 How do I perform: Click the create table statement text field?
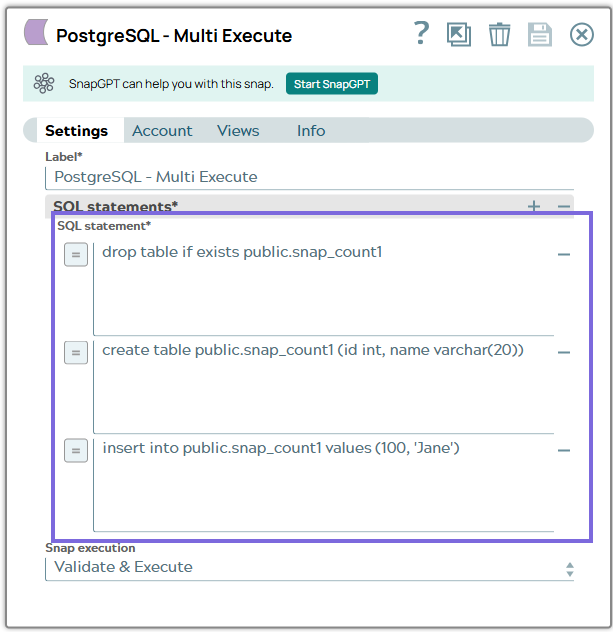tap(324, 387)
